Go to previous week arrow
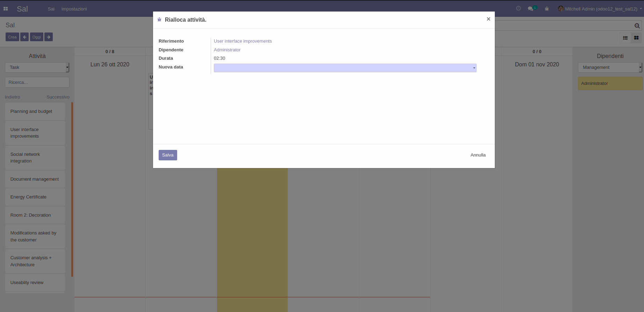 (x=24, y=37)
